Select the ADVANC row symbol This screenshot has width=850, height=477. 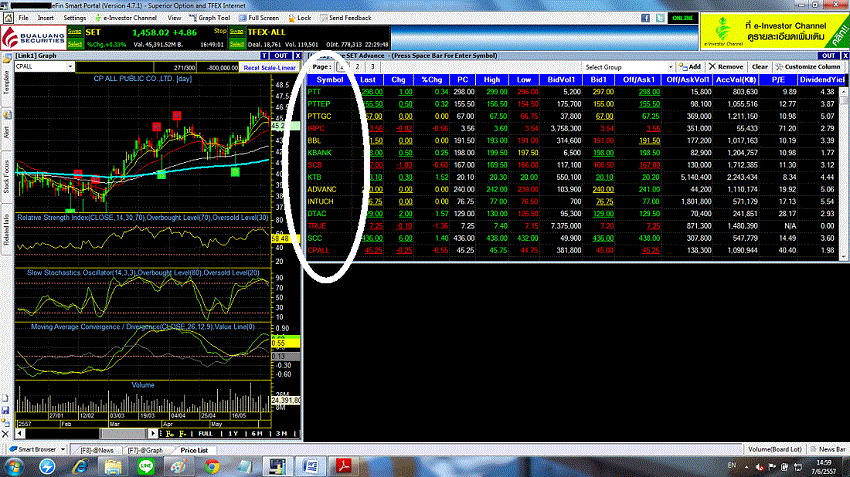322,189
